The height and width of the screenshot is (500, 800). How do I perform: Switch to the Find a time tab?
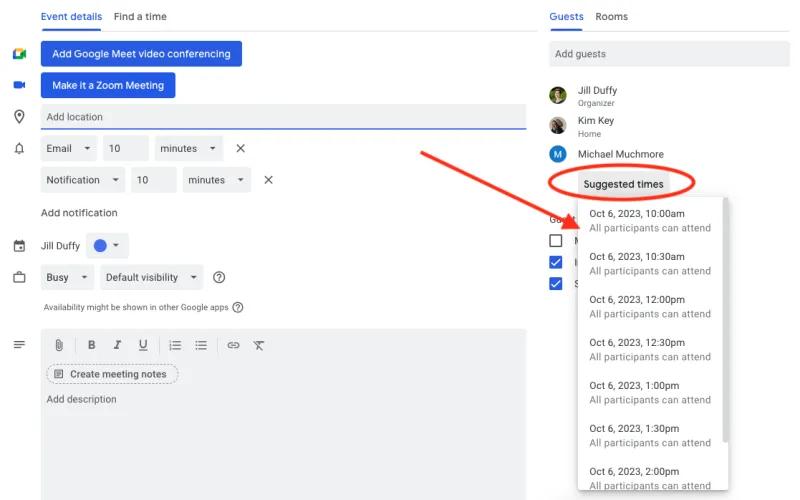coord(140,17)
